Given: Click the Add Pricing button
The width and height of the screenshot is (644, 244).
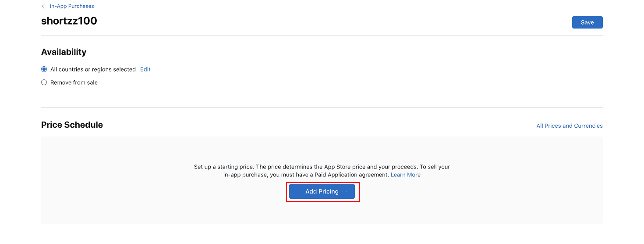Looking at the screenshot, I should tap(322, 191).
